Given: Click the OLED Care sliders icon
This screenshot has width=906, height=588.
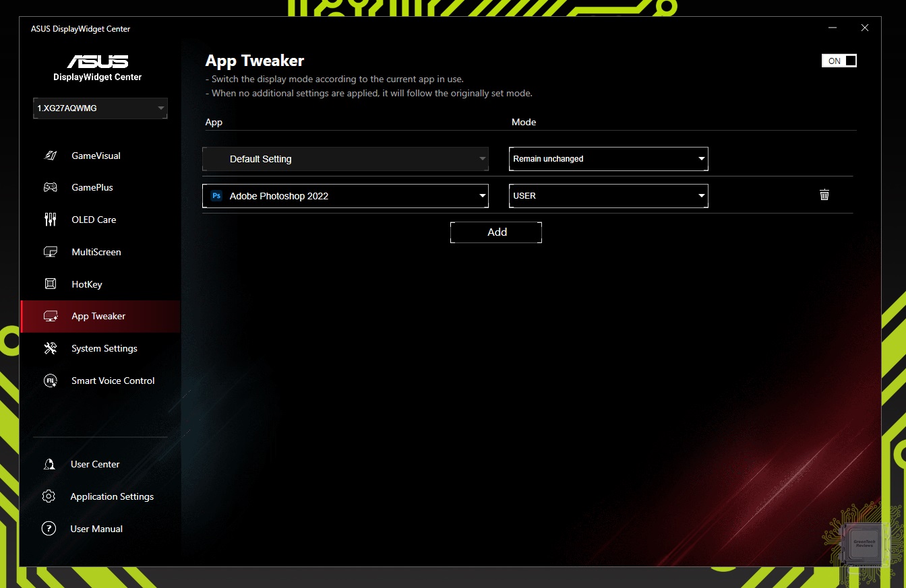Looking at the screenshot, I should 50,220.
